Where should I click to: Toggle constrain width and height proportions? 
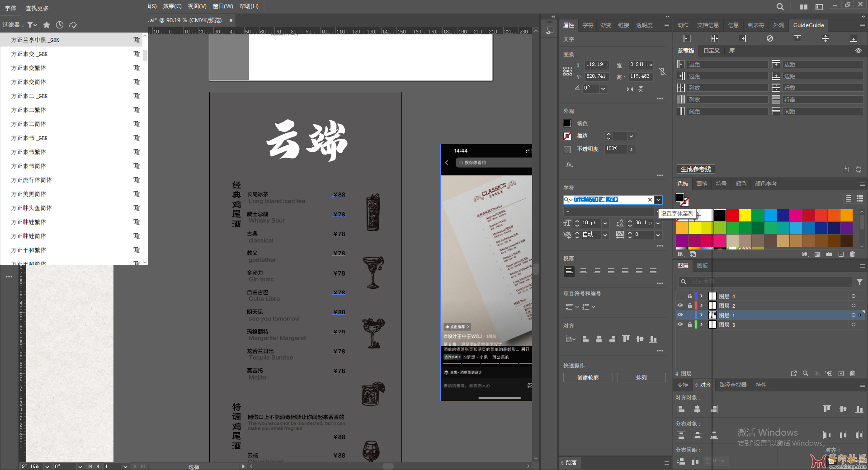click(x=662, y=71)
